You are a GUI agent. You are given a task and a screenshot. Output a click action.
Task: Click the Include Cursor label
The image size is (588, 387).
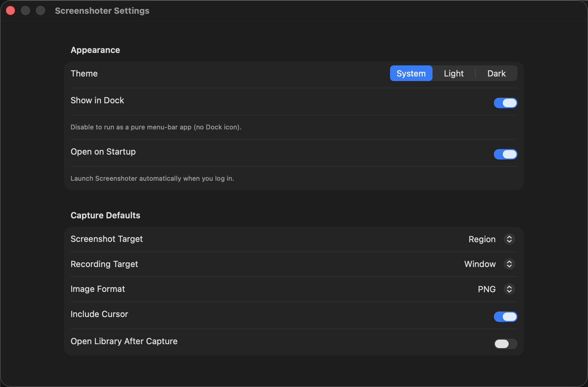(x=99, y=314)
